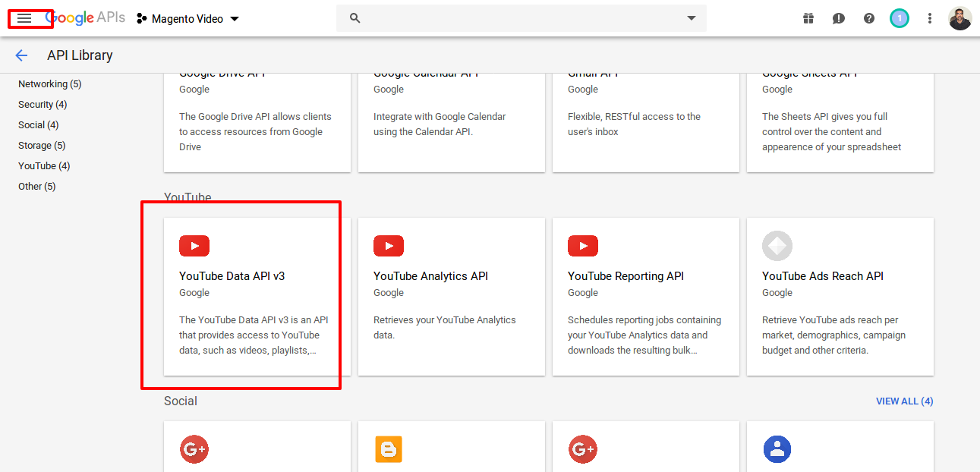980x472 pixels.
Task: Open the YouTube Analytics API title
Action: pos(430,276)
